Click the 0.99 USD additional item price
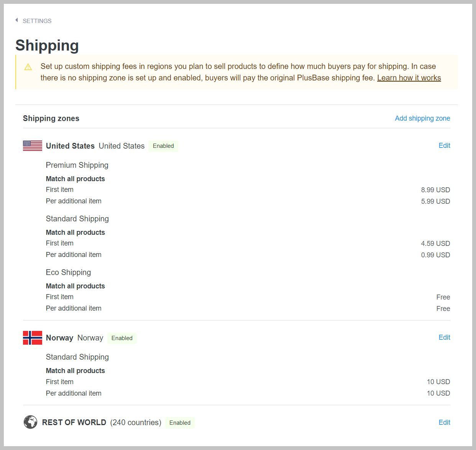476x450 pixels. [435, 255]
